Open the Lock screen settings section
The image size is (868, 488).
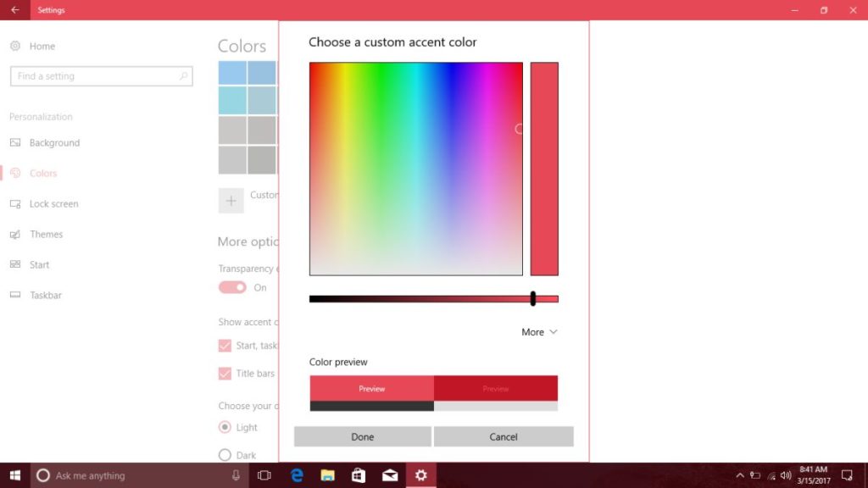(x=53, y=203)
